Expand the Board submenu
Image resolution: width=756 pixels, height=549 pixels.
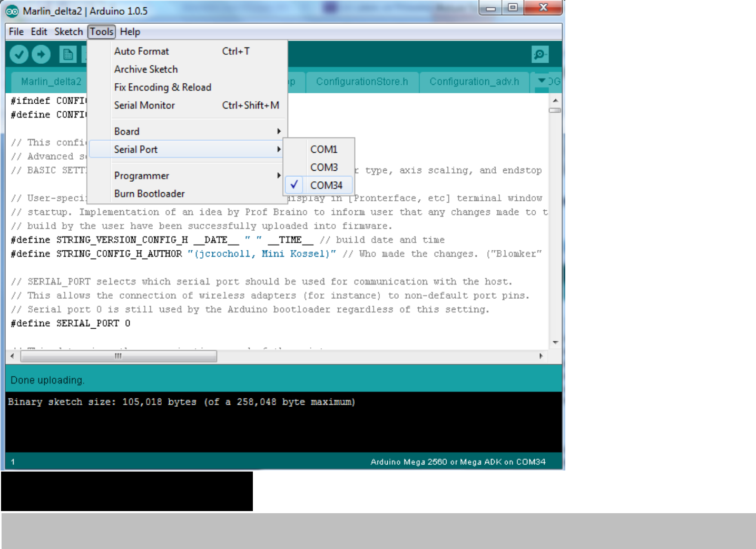[x=188, y=131]
